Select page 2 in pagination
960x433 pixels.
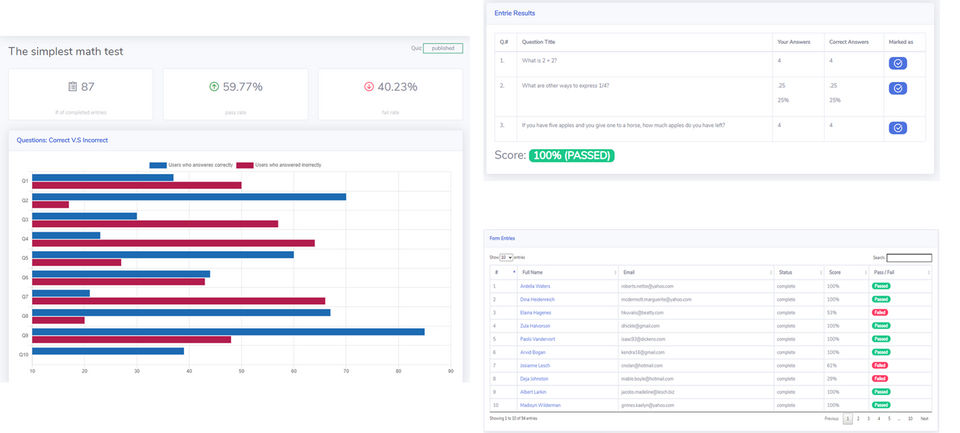[x=858, y=419]
